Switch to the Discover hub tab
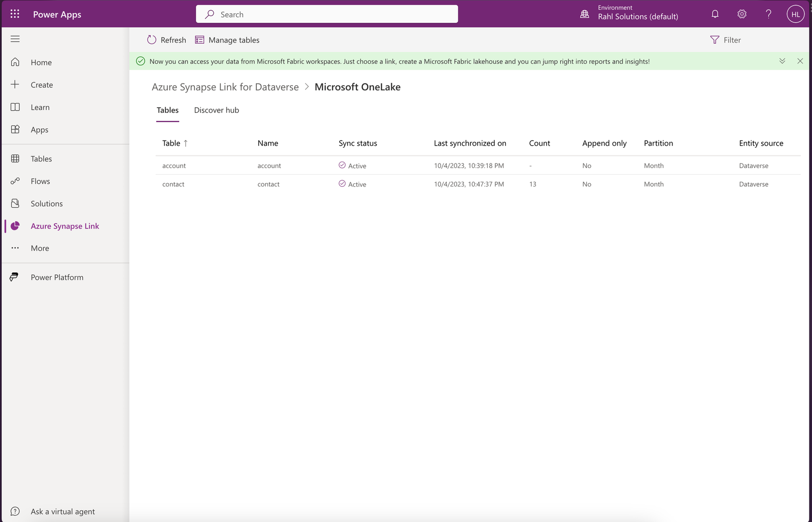 point(216,110)
